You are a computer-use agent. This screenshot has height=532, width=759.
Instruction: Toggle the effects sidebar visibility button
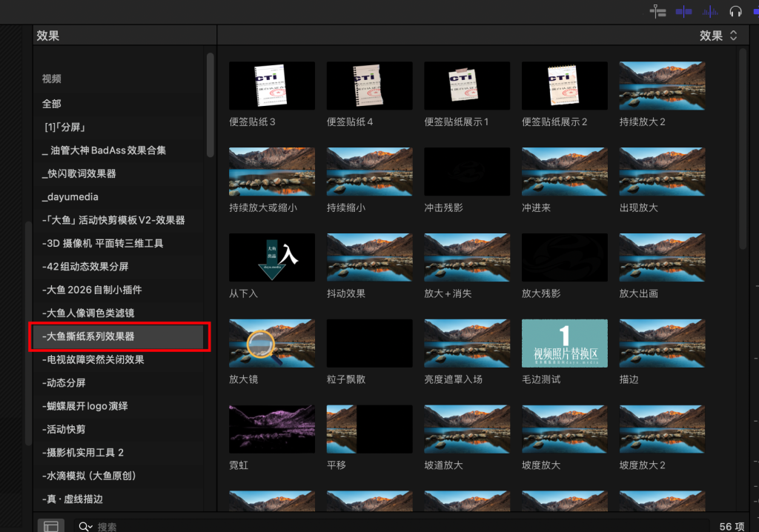(50, 526)
